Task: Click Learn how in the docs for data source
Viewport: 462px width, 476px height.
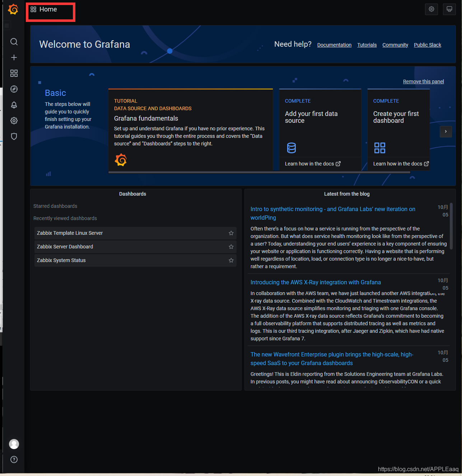Action: click(x=313, y=164)
